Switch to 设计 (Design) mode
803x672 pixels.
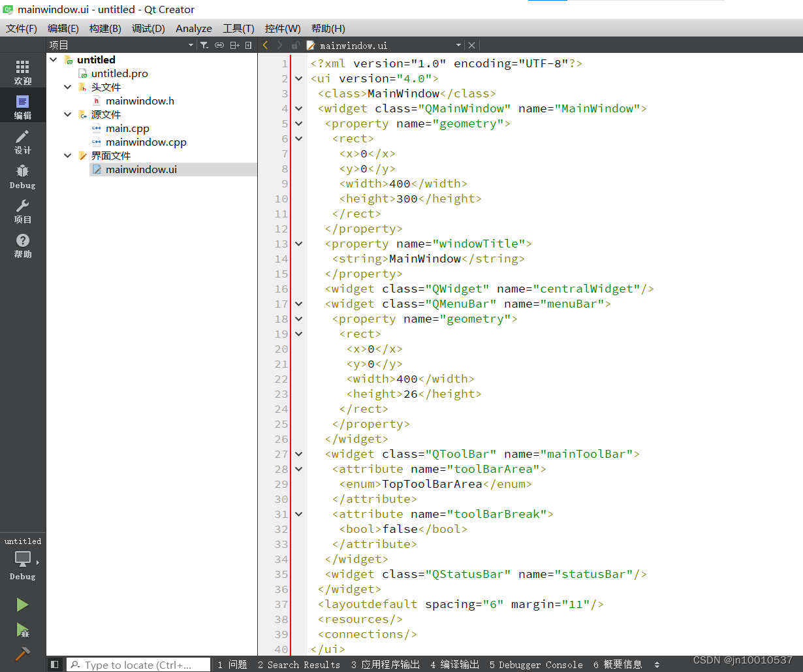[x=23, y=142]
